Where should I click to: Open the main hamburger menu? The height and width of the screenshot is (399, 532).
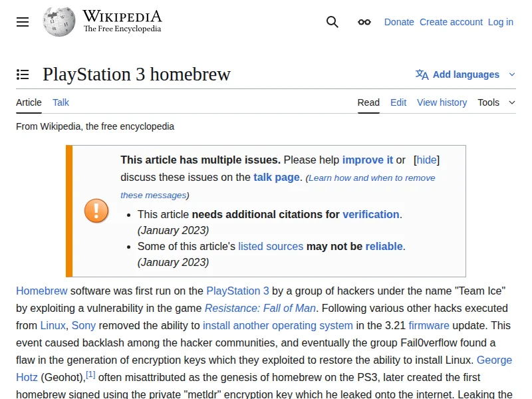tap(23, 22)
